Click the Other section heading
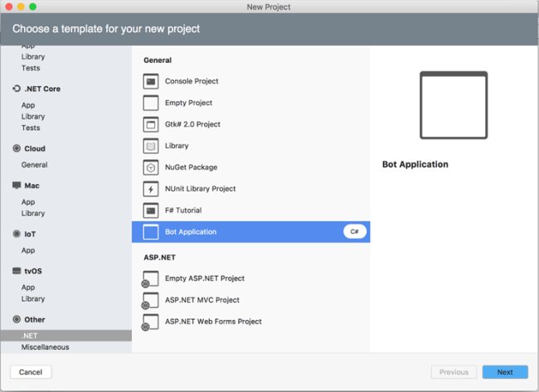The image size is (539, 392). pos(35,320)
